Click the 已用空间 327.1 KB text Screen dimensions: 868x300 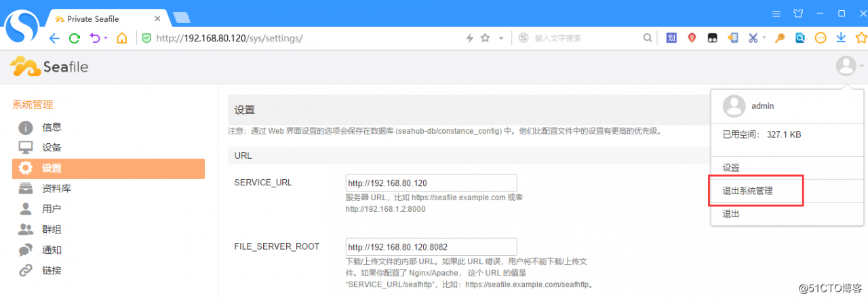762,135
